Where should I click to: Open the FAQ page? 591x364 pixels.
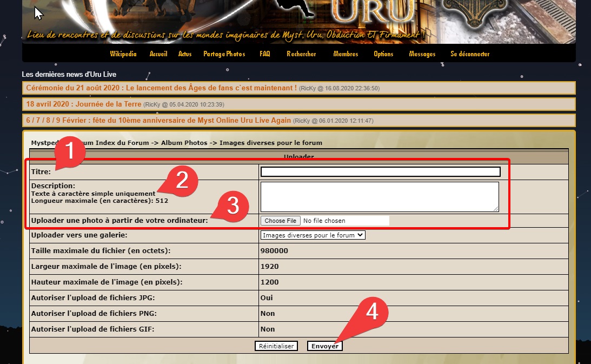(264, 54)
